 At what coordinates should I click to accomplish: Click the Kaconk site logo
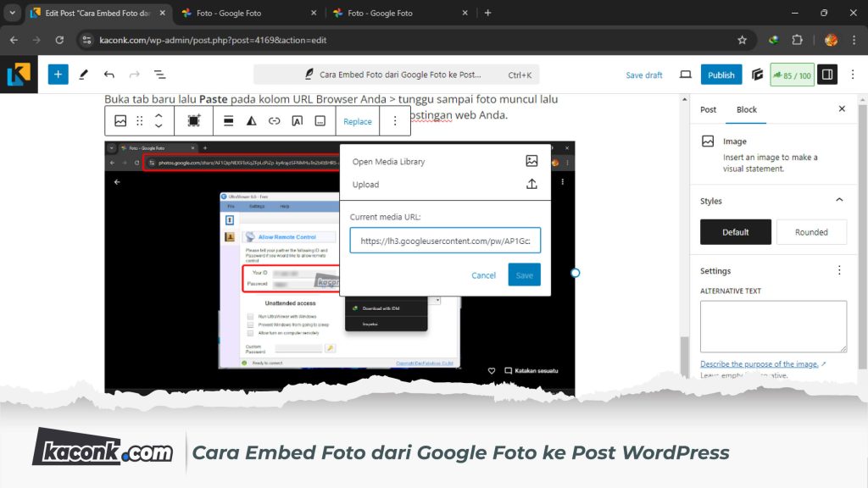19,75
